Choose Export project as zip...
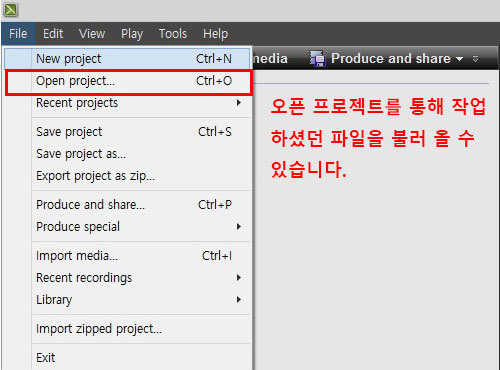Image resolution: width=500 pixels, height=370 pixels. tap(128, 176)
